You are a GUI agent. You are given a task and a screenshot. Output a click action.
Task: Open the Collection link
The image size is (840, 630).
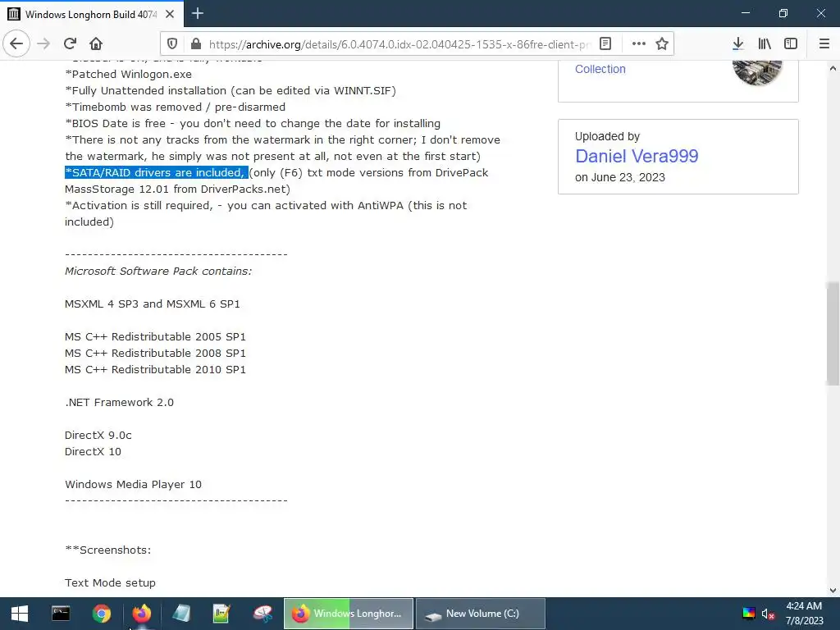600,69
